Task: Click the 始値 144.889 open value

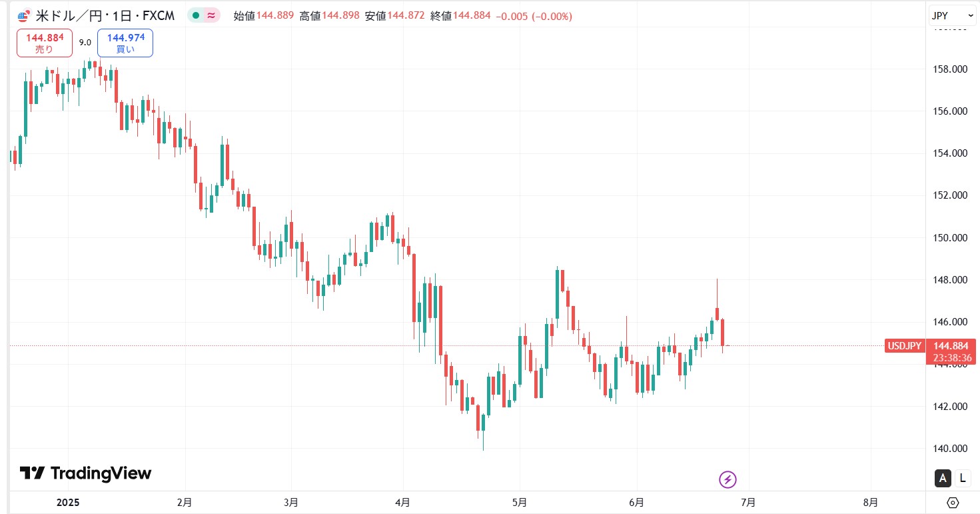Action: [x=264, y=16]
